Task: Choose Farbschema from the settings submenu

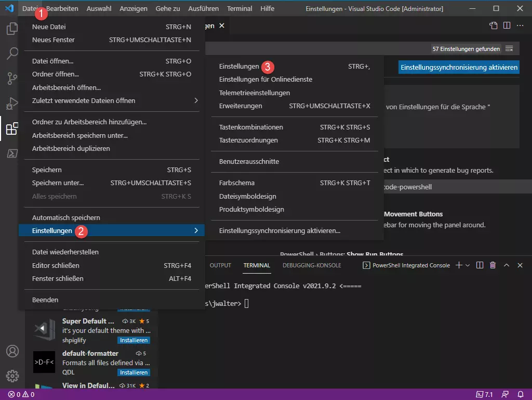Action: 236,183
